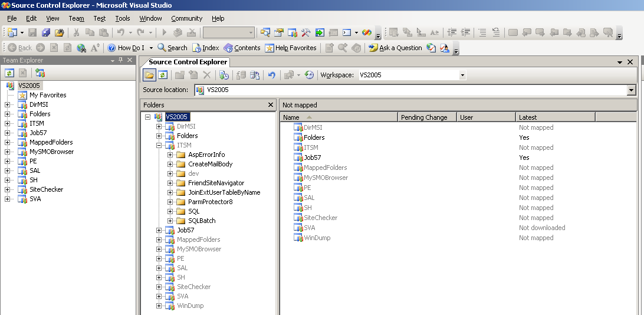Click the Add Existing Team Project icon
This screenshot has height=315, width=644.
[x=40, y=73]
